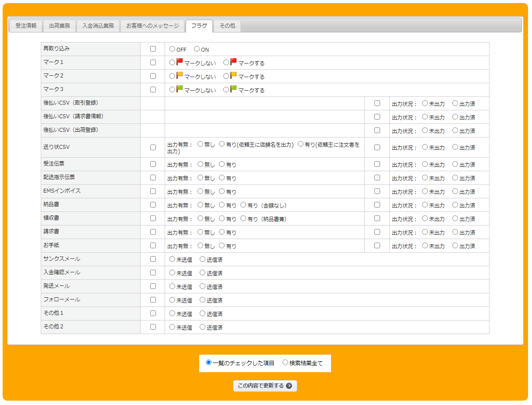The width and height of the screenshot is (532, 405).
Task: Switch to the 受注情報 tab
Action: (x=26, y=26)
